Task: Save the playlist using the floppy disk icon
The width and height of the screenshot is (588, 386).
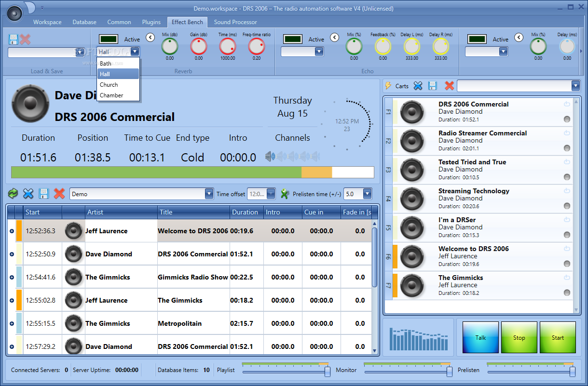Action: pos(44,194)
